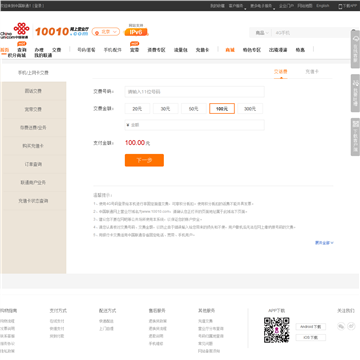Click the 10010.com online hall logo
The width and height of the screenshot is (360, 360).
click(62, 31)
